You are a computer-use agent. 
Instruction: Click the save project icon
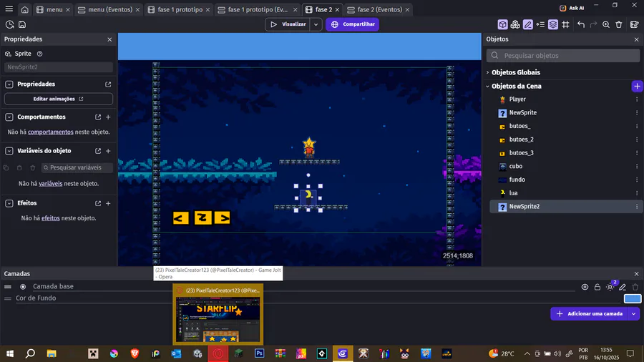click(x=22, y=24)
